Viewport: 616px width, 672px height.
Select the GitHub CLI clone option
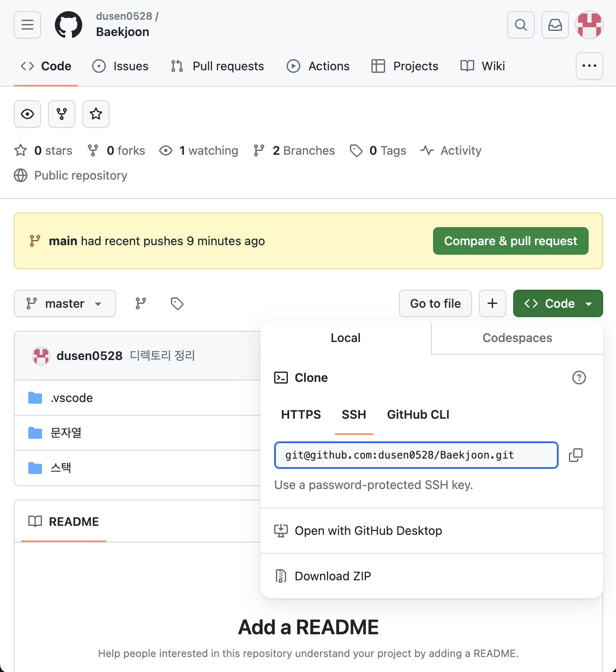click(x=418, y=414)
